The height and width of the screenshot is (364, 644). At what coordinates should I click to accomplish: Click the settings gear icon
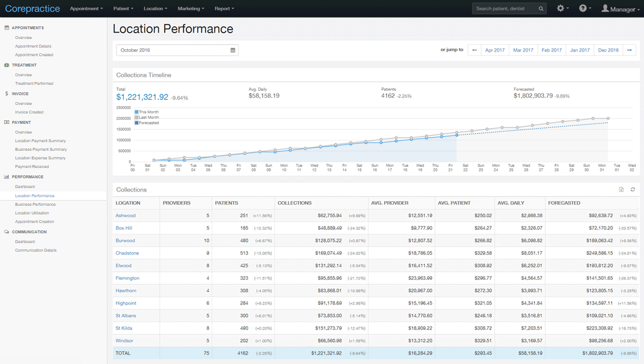tap(560, 8)
